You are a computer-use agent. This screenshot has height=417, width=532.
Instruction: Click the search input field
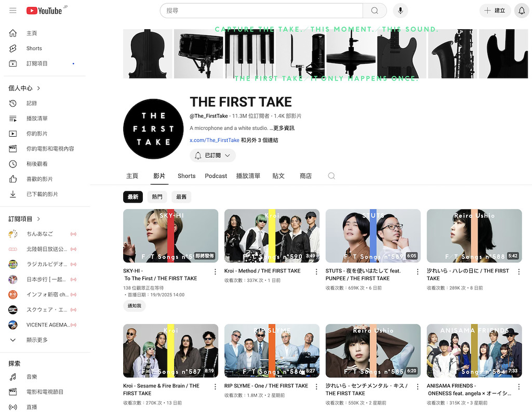pyautogui.click(x=262, y=10)
